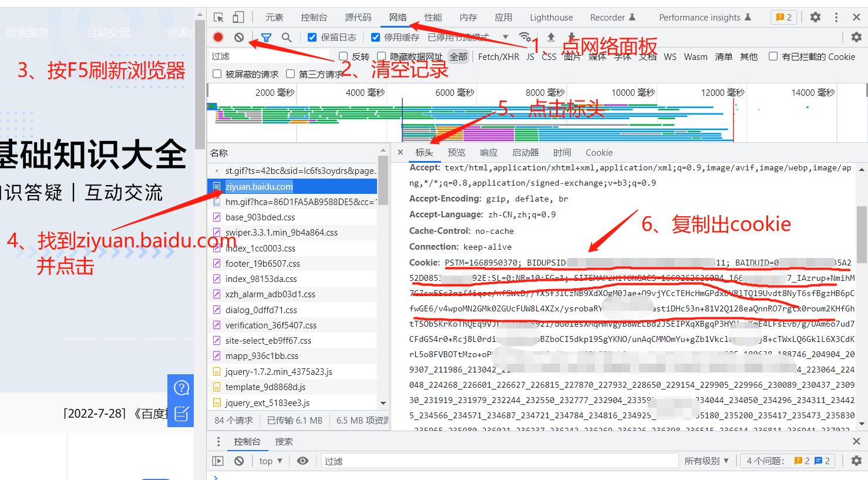Open the Memory tab
Image resolution: width=868 pixels, height=480 pixels.
coord(469,18)
